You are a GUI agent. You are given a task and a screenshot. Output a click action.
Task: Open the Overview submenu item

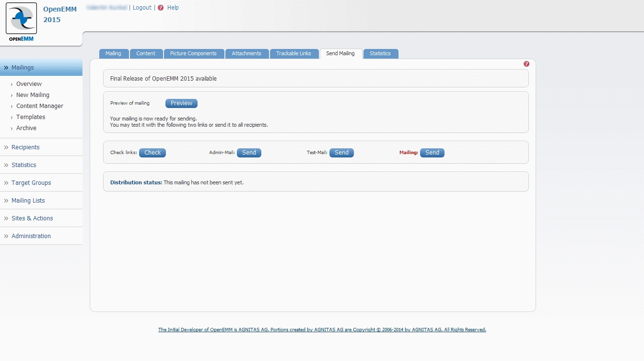(x=29, y=84)
